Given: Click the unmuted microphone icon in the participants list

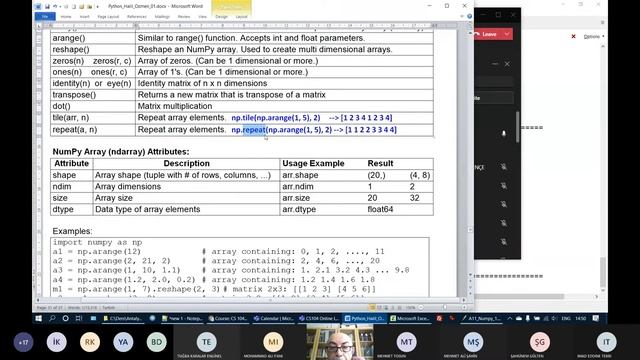Looking at the screenshot, I should point(504,133).
